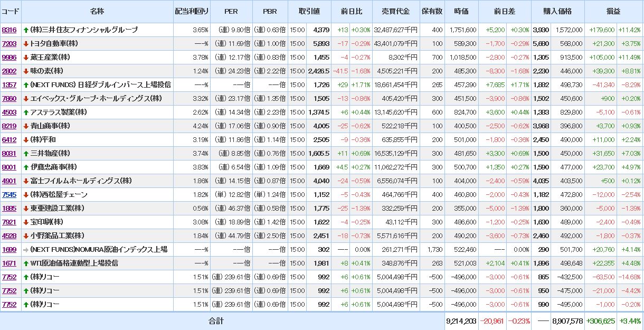Click green up arrow beside WTI原油価格連動型上場投信
Image resolution: width=644 pixels, height=330 pixels.
(26, 263)
